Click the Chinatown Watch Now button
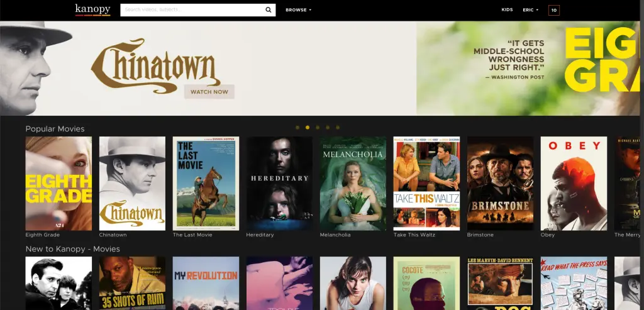Screen dimensions: 644x310 209,92
